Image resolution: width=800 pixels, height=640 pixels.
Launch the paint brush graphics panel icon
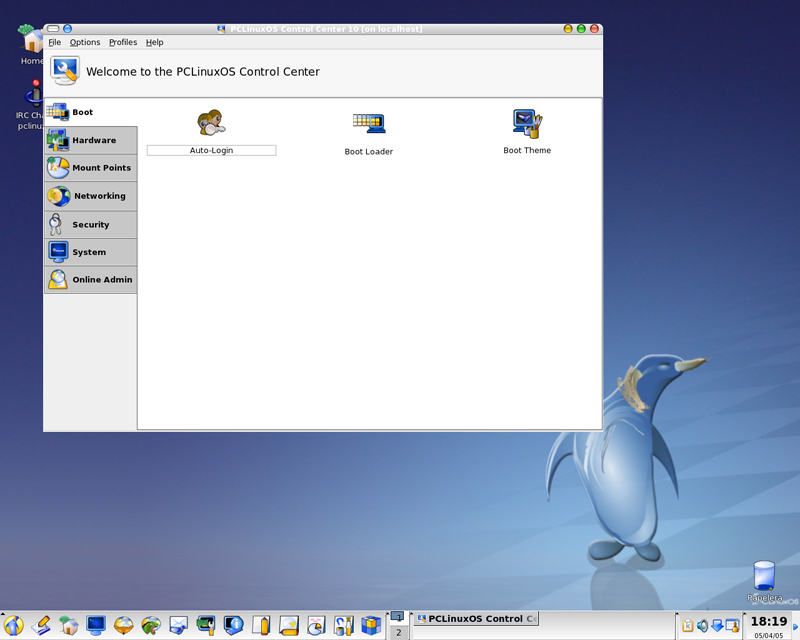click(344, 625)
